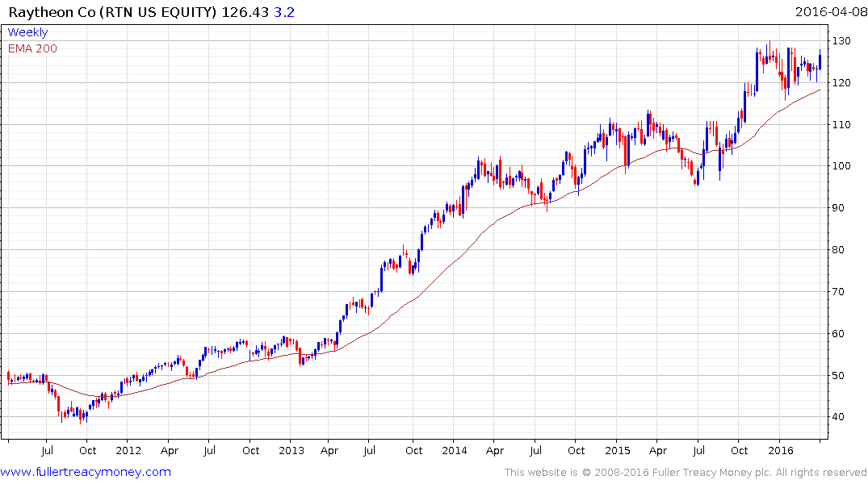
Task: Click the Weekly legend label
Action: click(x=27, y=32)
